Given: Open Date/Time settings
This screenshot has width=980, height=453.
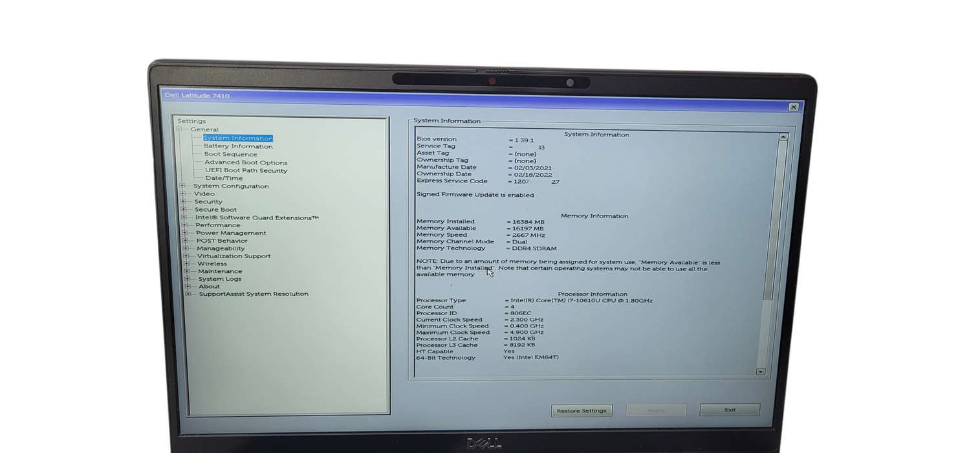Looking at the screenshot, I should coord(224,179).
